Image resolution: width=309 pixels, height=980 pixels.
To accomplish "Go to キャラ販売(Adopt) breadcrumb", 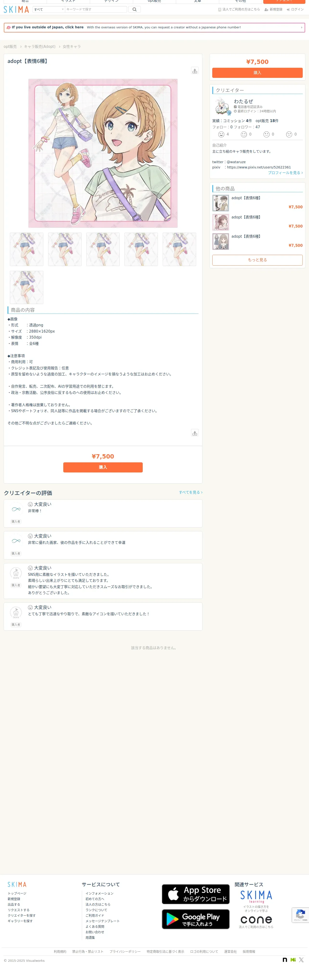I will point(40,46).
